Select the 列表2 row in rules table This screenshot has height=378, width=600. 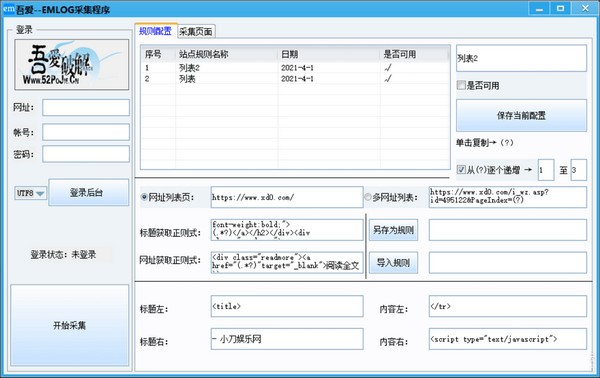[295, 68]
